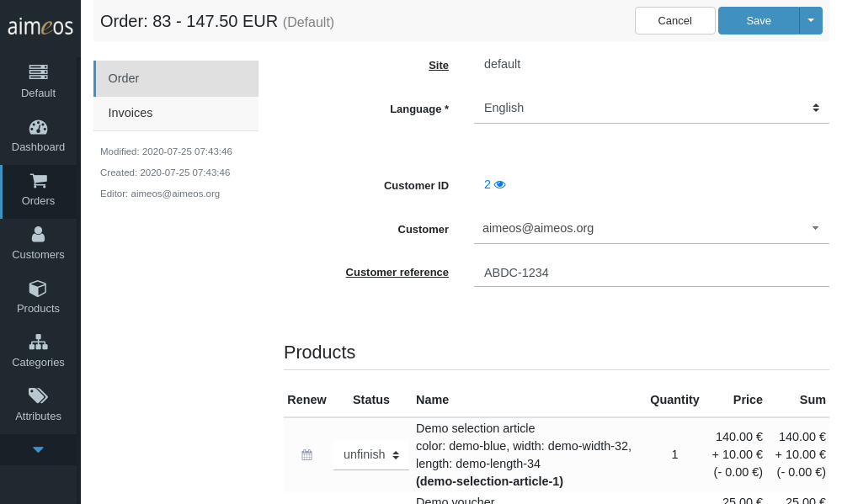Click the Modified timestamp text
Viewport: 842px width, 504px height.
(166, 151)
